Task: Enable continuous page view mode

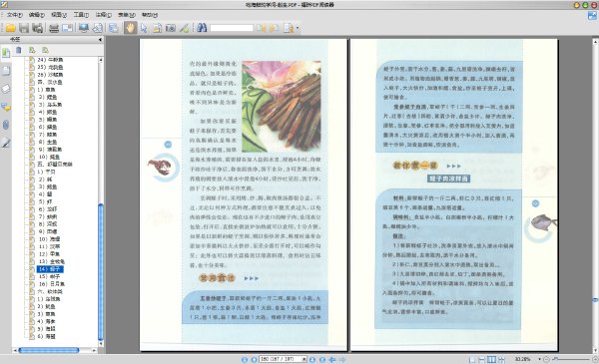Action: tap(482, 359)
